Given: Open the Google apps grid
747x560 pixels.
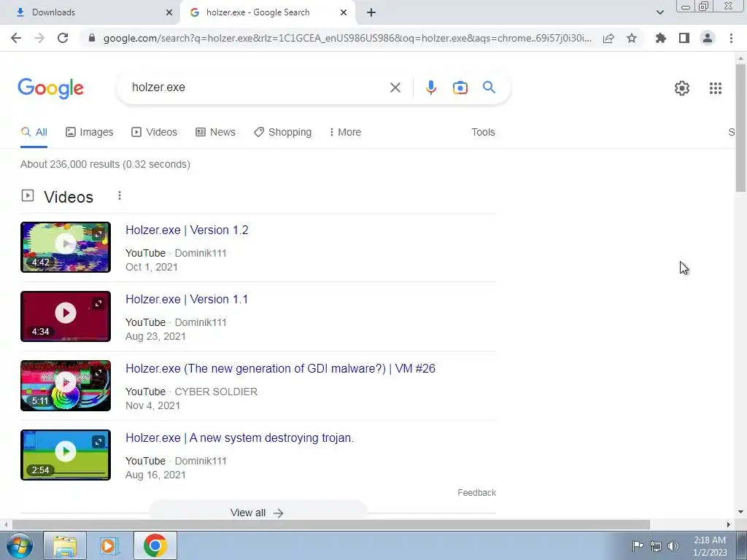Looking at the screenshot, I should pos(715,88).
